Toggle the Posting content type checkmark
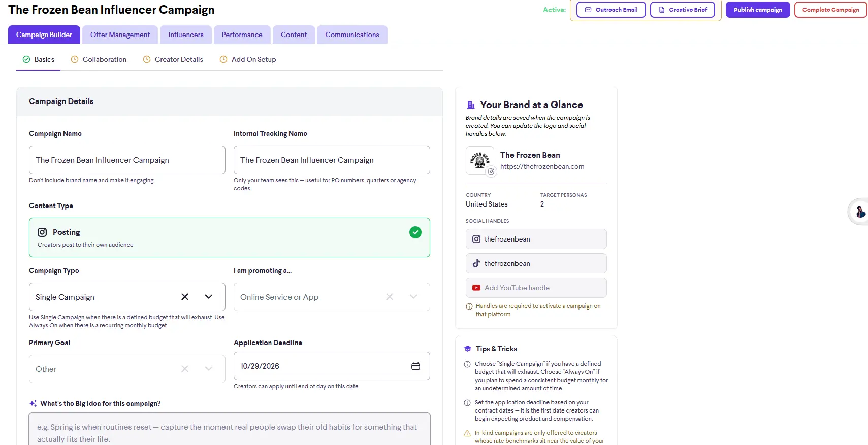The image size is (868, 445). tap(415, 232)
